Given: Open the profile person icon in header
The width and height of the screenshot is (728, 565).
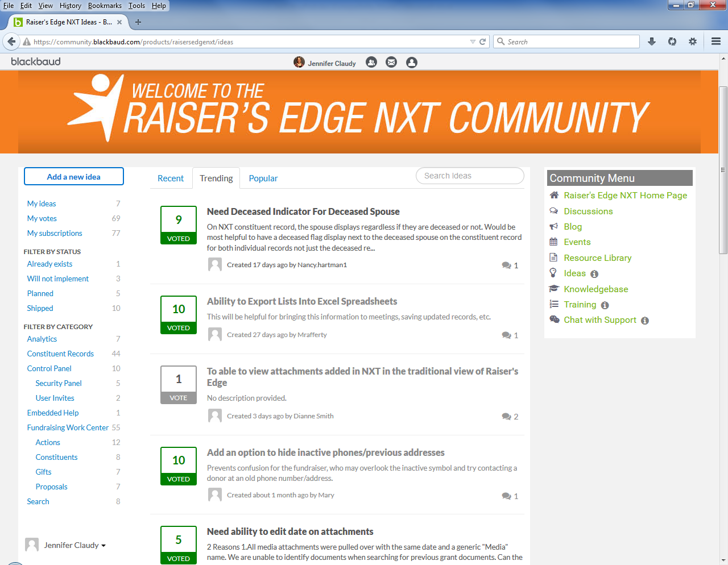Looking at the screenshot, I should [x=412, y=62].
